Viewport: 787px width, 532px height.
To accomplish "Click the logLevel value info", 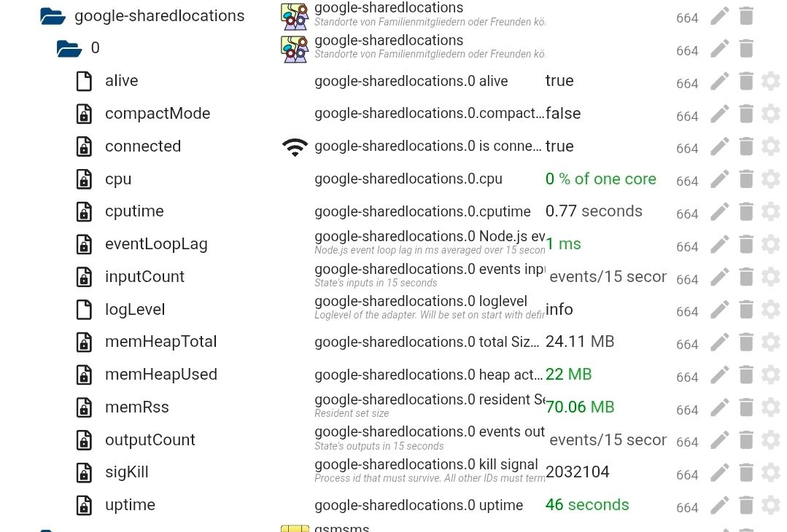I will click(x=559, y=310).
